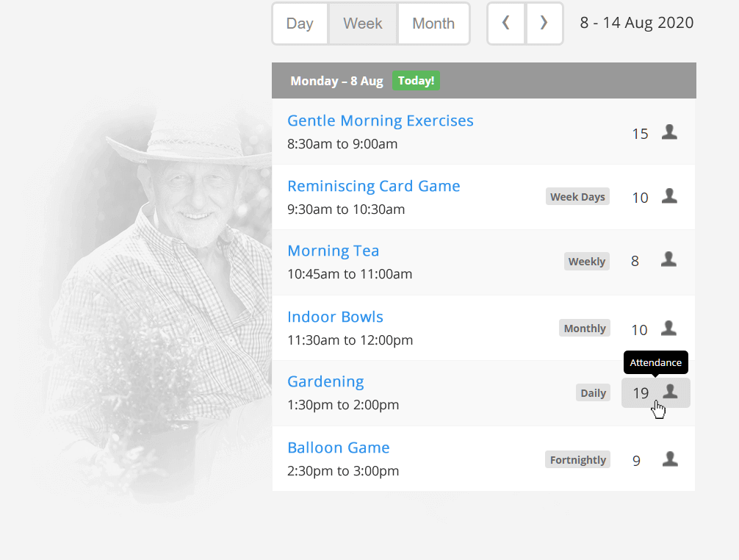The image size is (739, 560).
Task: Click attendance person icon for Gentle Morning Exercises
Action: click(669, 132)
